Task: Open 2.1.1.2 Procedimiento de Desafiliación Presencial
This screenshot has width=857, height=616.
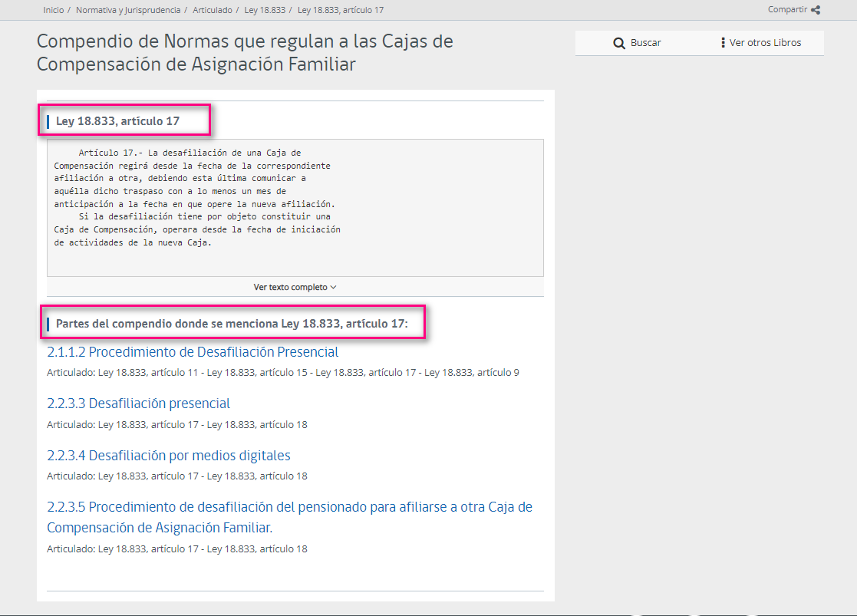Action: pyautogui.click(x=193, y=352)
